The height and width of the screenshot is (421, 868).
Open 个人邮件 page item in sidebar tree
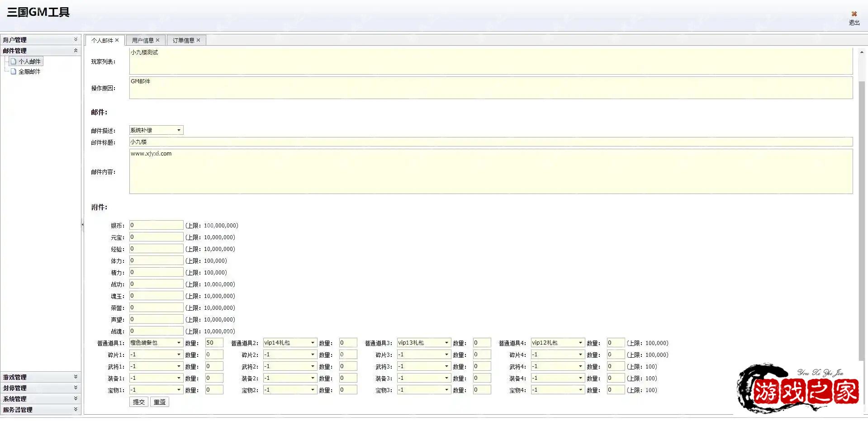29,61
